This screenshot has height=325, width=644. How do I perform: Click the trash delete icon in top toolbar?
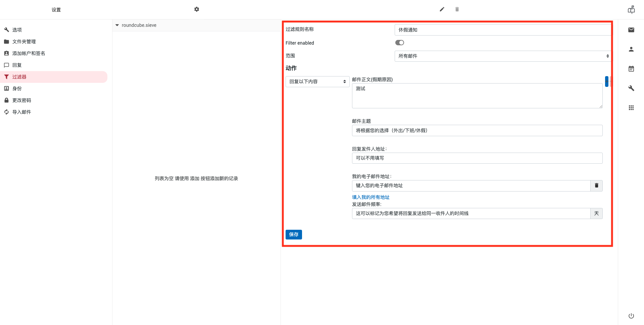click(x=457, y=9)
